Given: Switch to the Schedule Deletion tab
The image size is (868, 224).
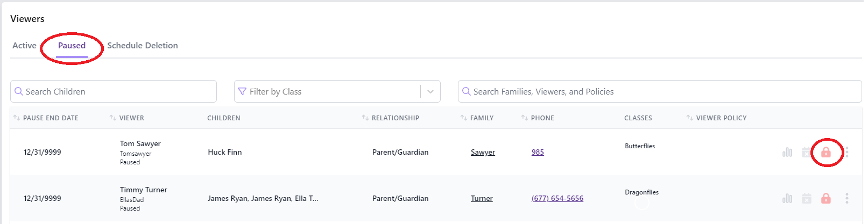Looking at the screenshot, I should tap(143, 46).
